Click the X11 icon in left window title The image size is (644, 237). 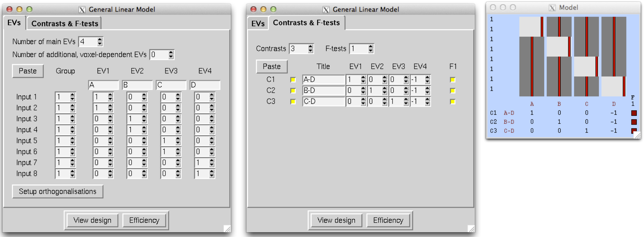[x=82, y=10]
